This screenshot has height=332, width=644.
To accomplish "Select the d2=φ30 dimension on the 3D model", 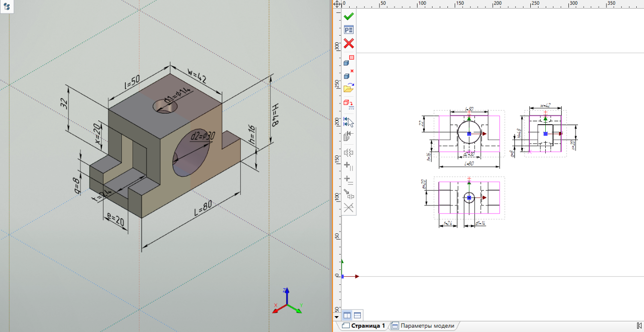I will point(202,136).
